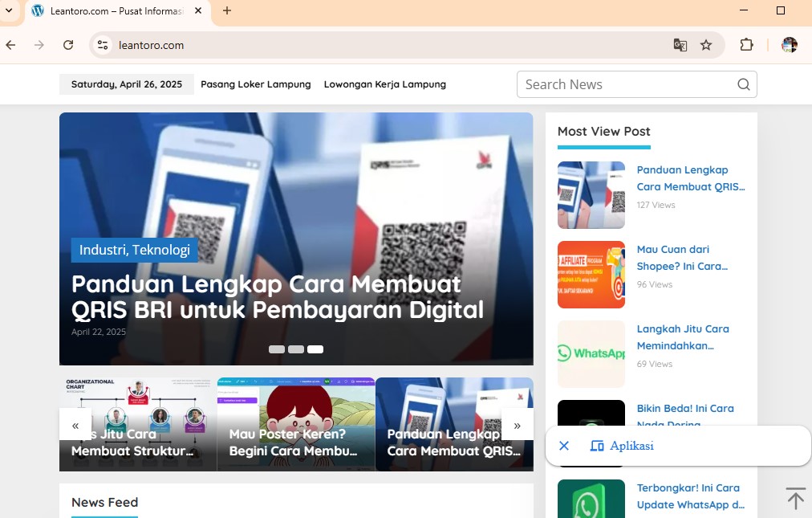The height and width of the screenshot is (518, 812).
Task: Open Pasang Loker Lampung menu link
Action: 256,84
